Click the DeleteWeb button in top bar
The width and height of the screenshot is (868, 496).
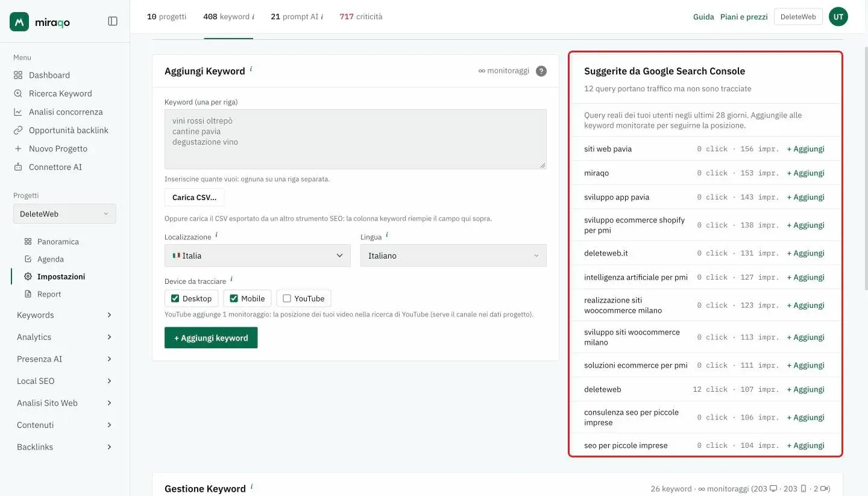(798, 17)
